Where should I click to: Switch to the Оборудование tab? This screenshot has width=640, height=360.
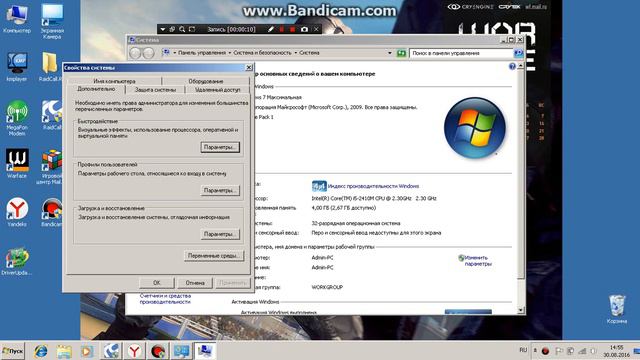coord(206,81)
